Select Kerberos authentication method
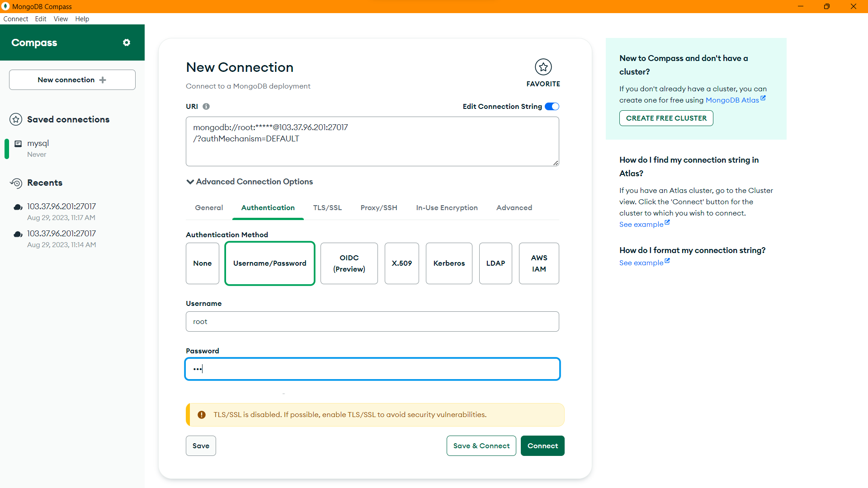 (449, 263)
